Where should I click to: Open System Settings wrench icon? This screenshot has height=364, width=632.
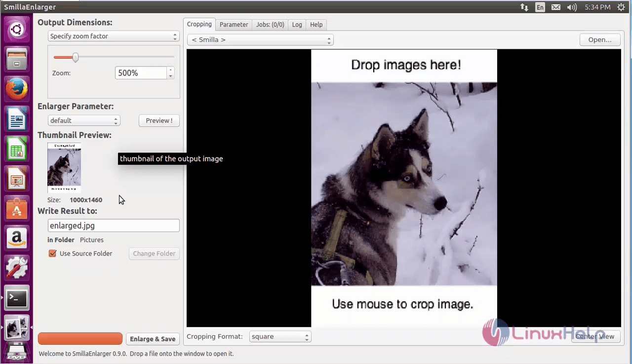coord(17,269)
